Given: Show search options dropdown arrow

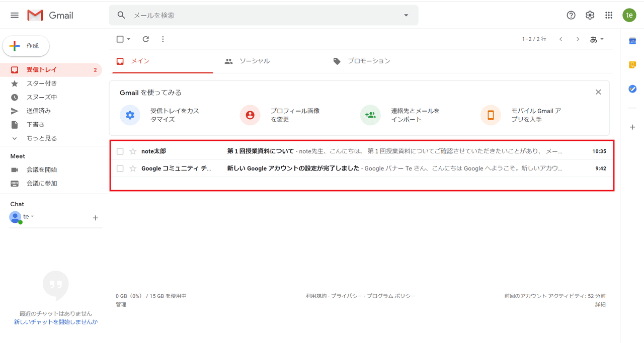Looking at the screenshot, I should click(x=406, y=15).
